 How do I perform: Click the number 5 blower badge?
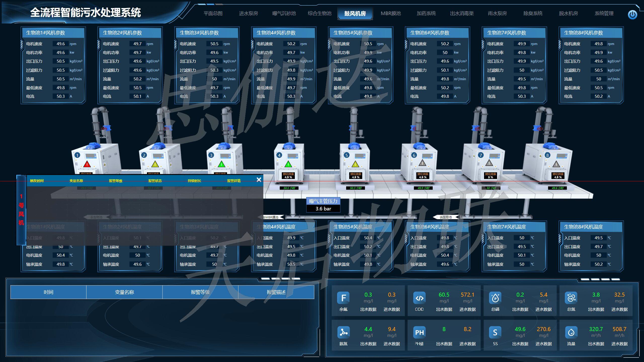pyautogui.click(x=347, y=155)
